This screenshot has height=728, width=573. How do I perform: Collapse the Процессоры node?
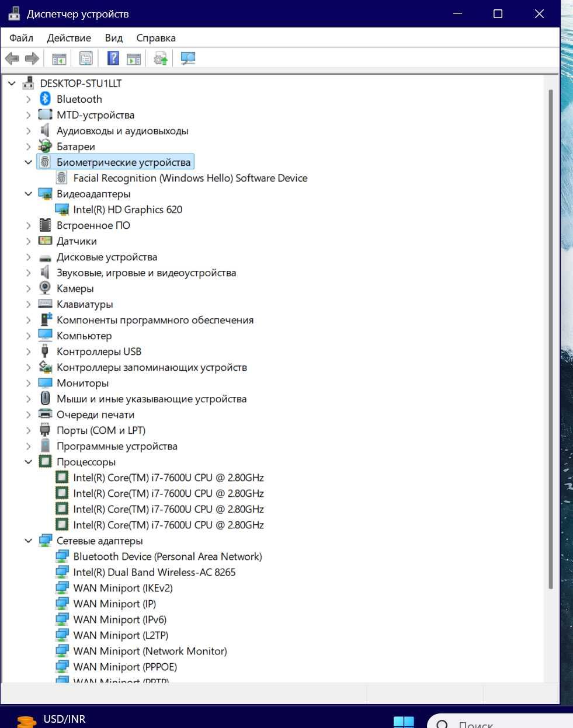(28, 462)
